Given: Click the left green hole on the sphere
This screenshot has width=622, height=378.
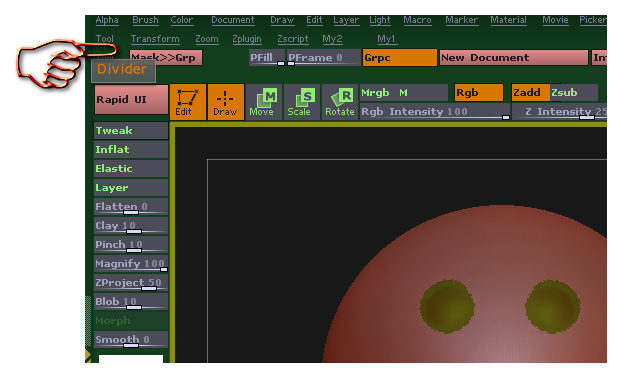Looking at the screenshot, I should tap(447, 307).
